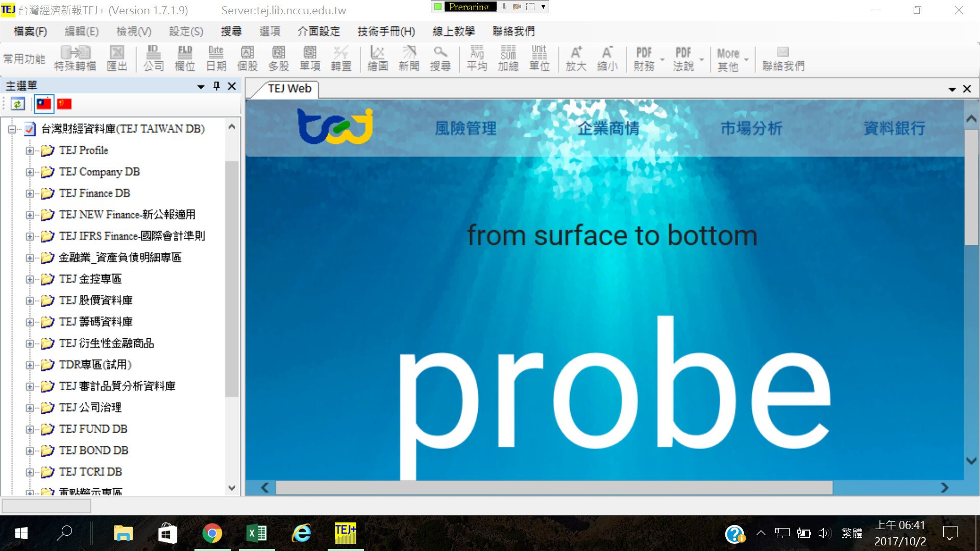Click the 個股 toolbar icon
980x551 pixels.
(248, 58)
